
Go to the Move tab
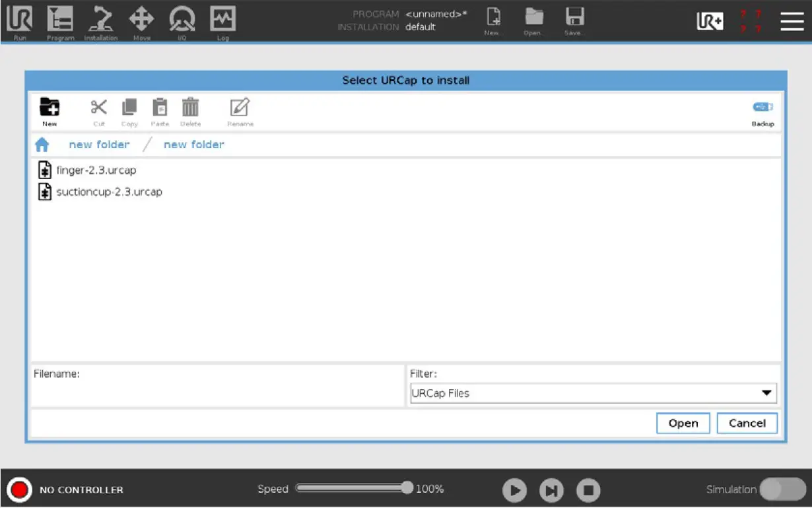(x=141, y=23)
